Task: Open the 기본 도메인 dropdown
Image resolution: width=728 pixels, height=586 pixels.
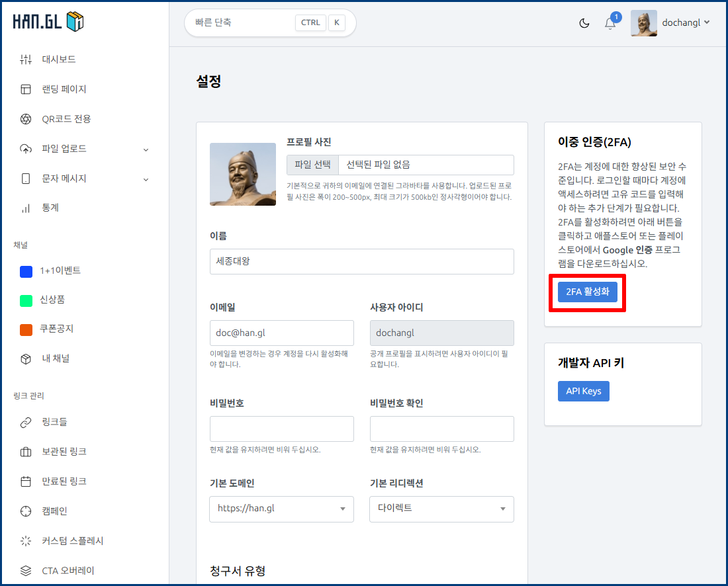Action: pyautogui.click(x=281, y=509)
